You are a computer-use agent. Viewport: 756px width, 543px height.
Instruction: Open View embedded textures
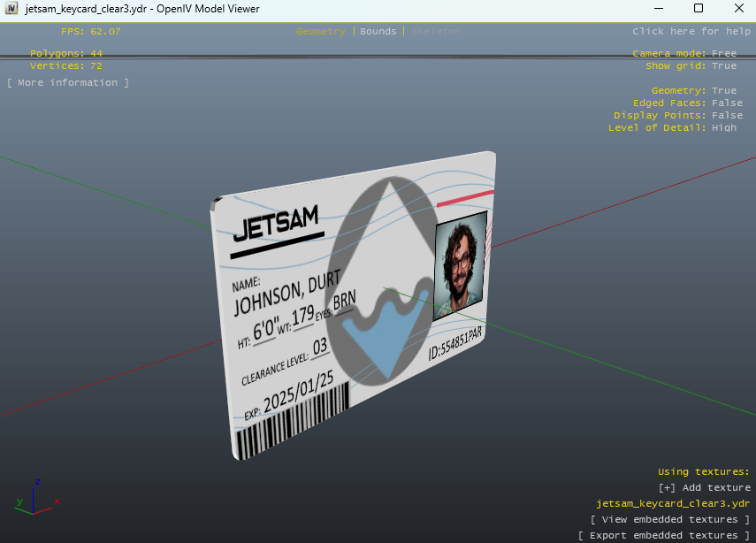tap(670, 519)
